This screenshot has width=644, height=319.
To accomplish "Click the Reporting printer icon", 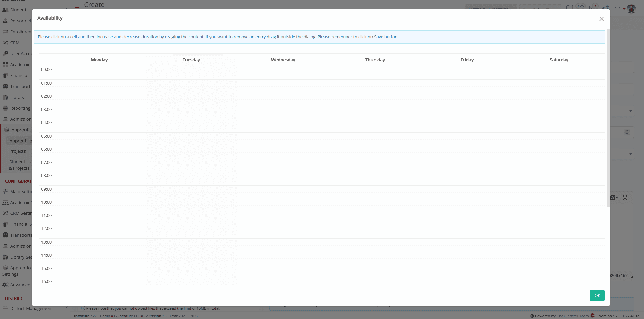I will pos(5,108).
